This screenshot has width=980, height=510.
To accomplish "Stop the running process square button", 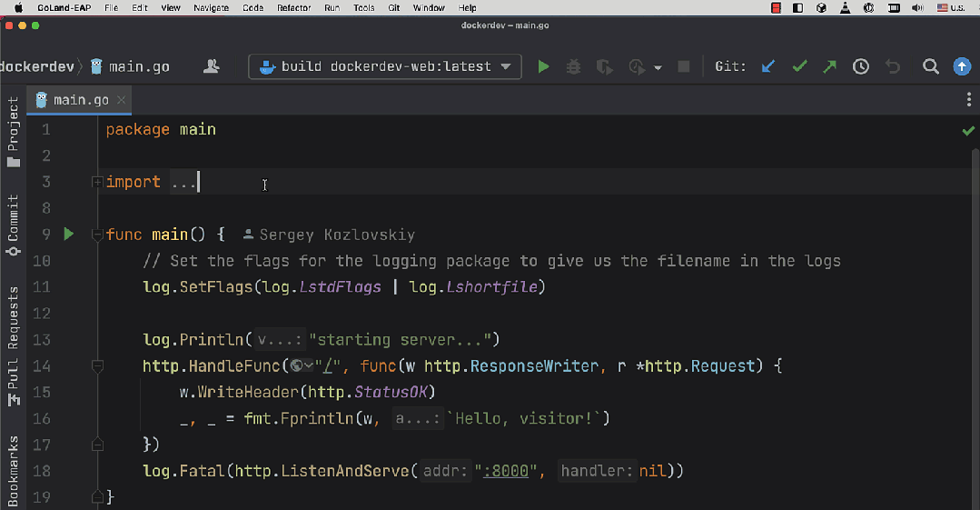I will point(684,66).
